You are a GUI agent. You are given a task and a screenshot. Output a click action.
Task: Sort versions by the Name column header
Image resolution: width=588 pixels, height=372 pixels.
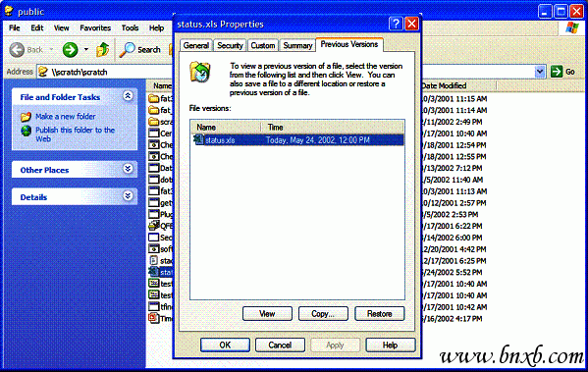pyautogui.click(x=226, y=128)
